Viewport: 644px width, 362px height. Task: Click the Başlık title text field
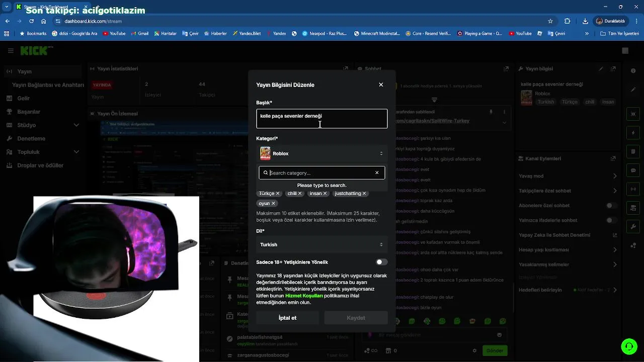point(322,119)
